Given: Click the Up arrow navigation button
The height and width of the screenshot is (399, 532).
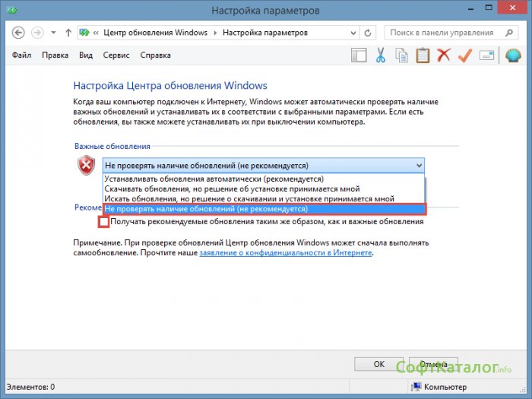Looking at the screenshot, I should pos(68,33).
